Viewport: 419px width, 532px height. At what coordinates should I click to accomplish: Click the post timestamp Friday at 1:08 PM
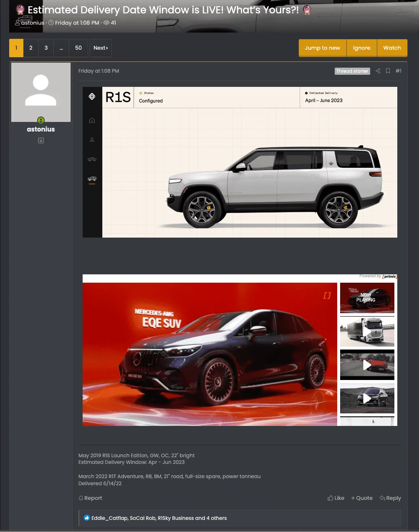99,71
